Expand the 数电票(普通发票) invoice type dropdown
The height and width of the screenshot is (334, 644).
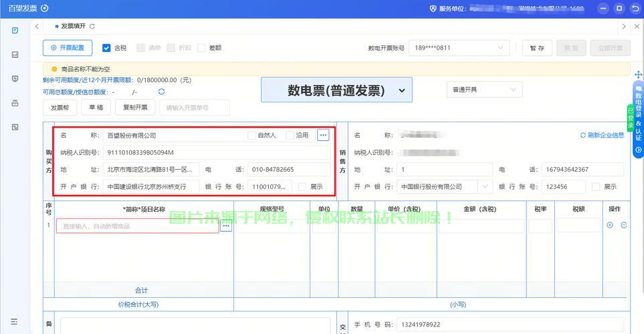pos(336,90)
